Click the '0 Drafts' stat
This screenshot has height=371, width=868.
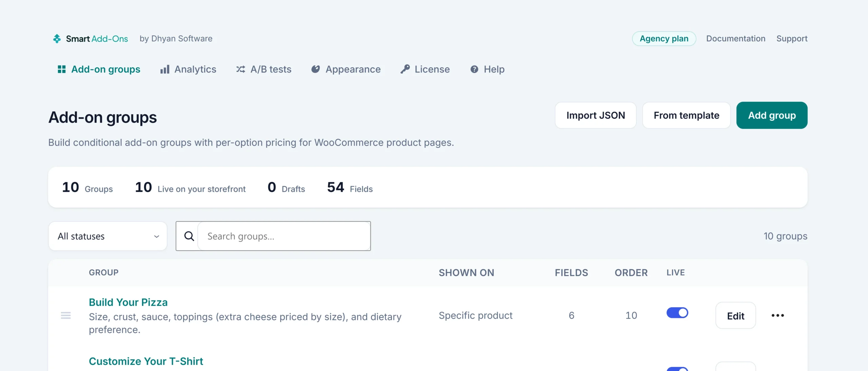coord(286,188)
